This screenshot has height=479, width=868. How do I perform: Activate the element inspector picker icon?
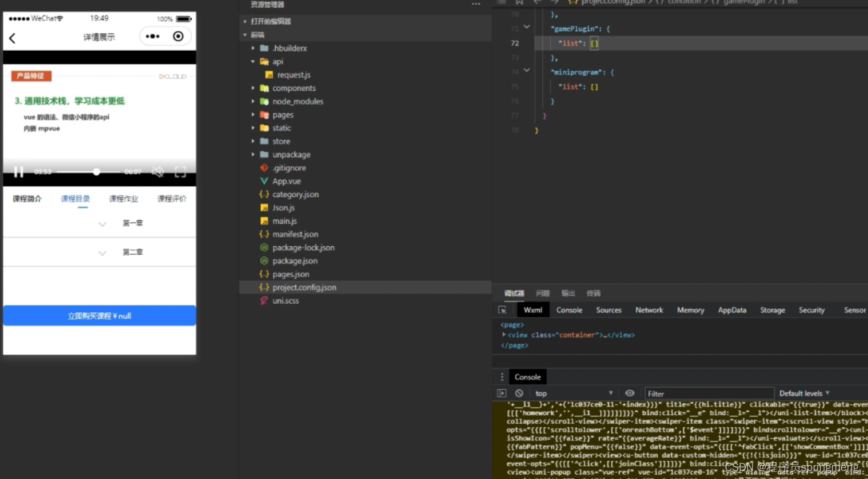pos(502,310)
